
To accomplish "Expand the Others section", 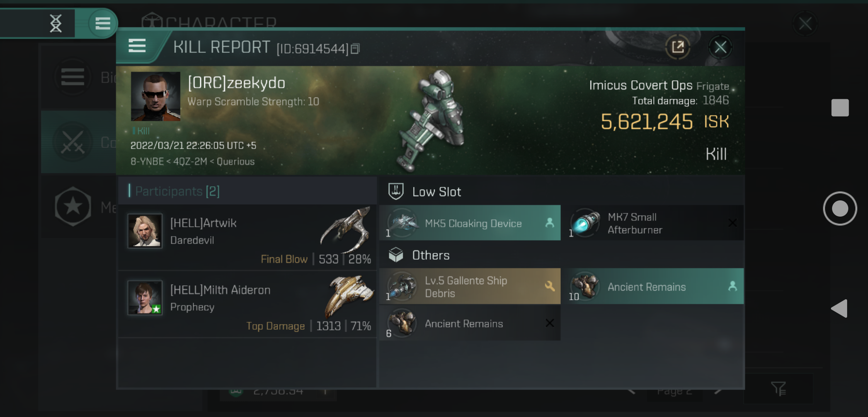I will [x=431, y=255].
